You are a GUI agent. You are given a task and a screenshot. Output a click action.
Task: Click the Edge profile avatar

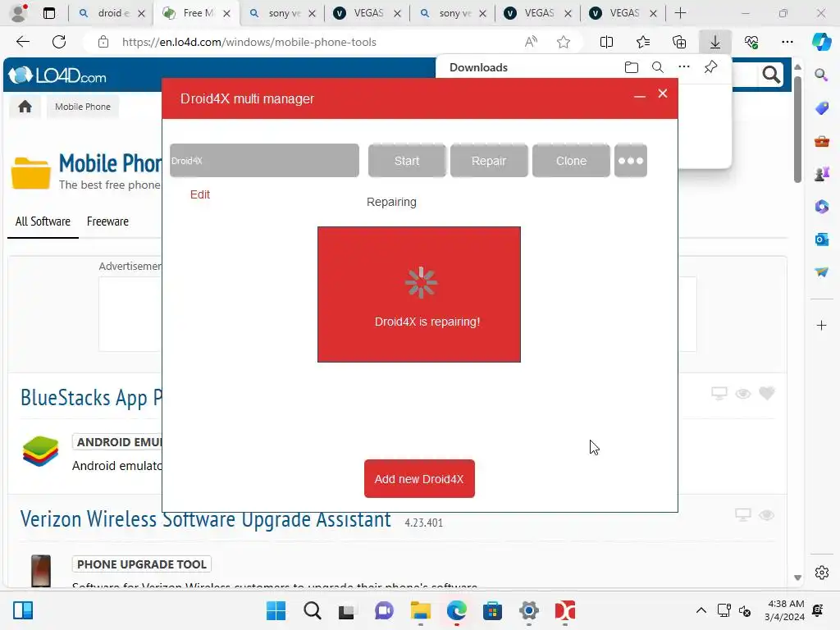pyautogui.click(x=20, y=13)
